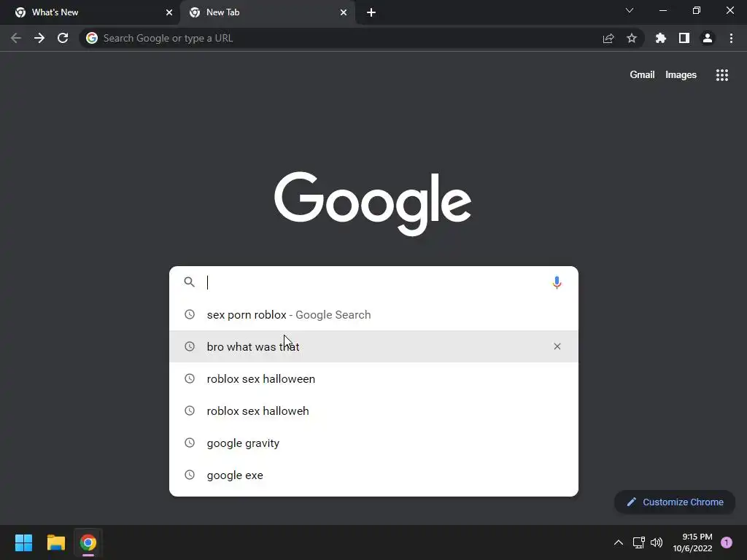
Task: Click the browser back arrow
Action: [x=16, y=38]
